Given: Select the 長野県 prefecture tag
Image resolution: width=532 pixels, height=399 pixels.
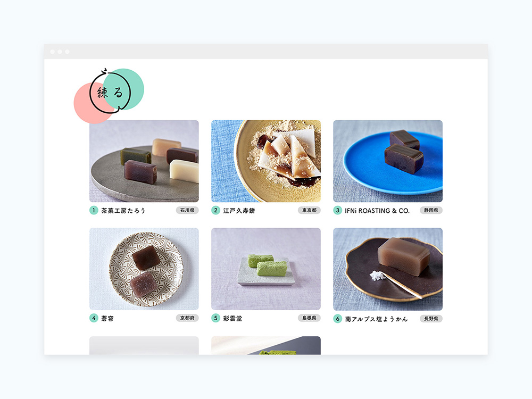Looking at the screenshot, I should (431, 319).
